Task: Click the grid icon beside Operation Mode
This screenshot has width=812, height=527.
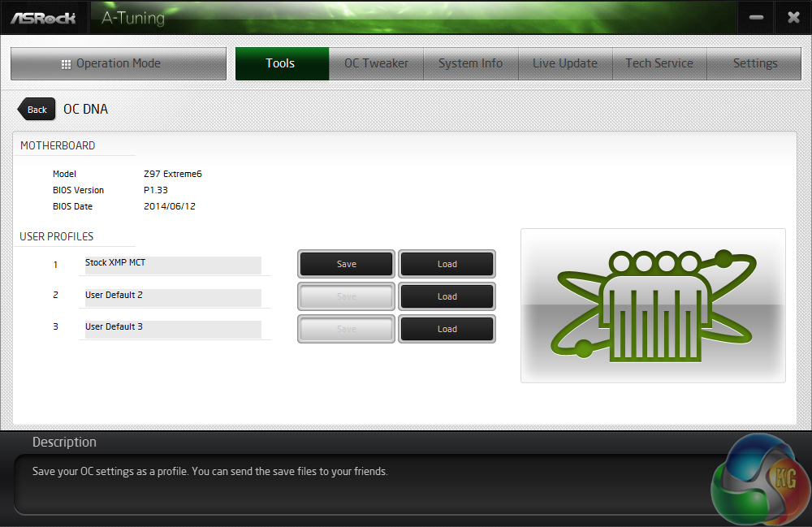Action: pyautogui.click(x=66, y=64)
